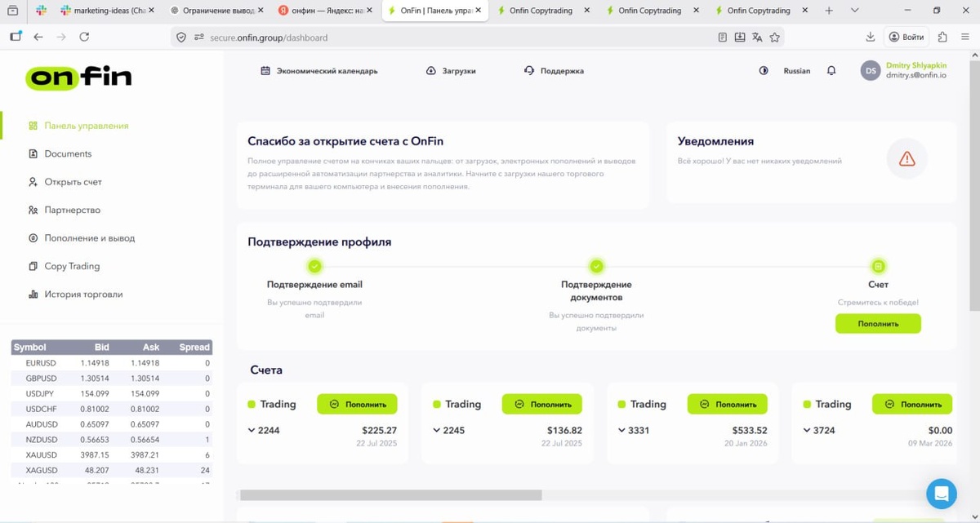Open the browser hamburger menu
Image resolution: width=980 pixels, height=523 pixels.
pos(965,37)
